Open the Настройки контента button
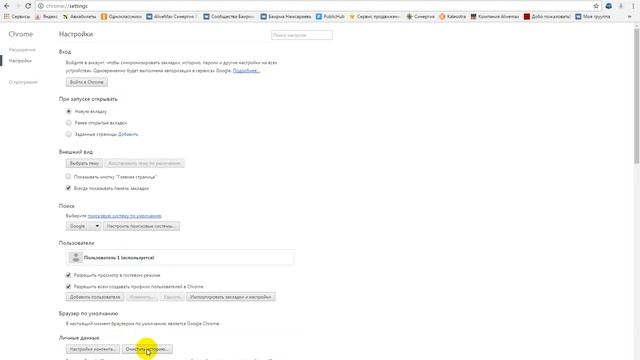Viewport: 640px width, 360px height. 93,349
